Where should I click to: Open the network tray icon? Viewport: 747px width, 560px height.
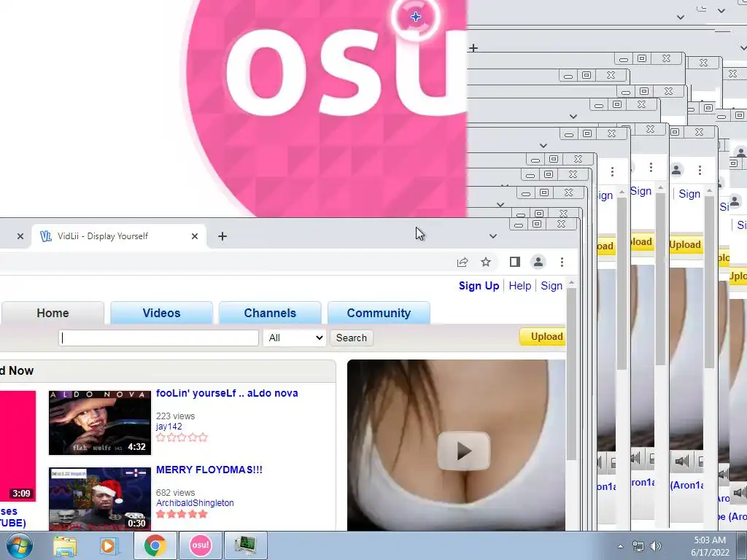638,546
